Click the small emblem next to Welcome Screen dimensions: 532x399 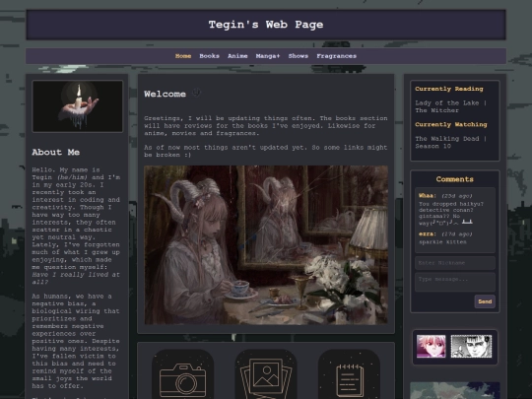[x=196, y=93]
